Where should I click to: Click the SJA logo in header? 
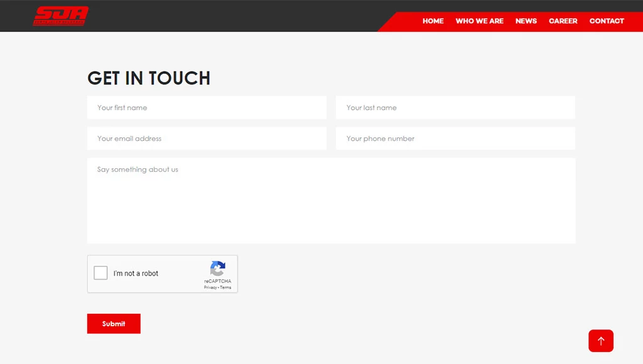click(61, 16)
